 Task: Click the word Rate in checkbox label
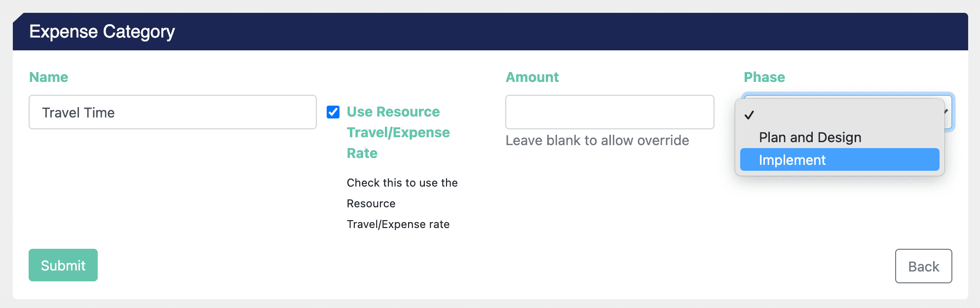pyautogui.click(x=362, y=153)
